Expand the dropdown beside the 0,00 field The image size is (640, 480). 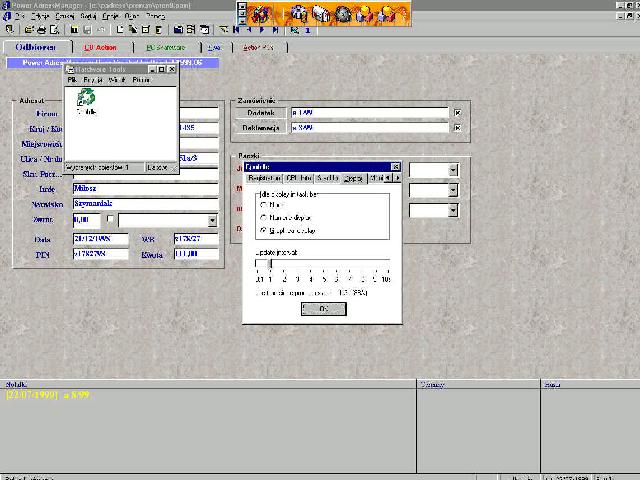click(x=211, y=221)
